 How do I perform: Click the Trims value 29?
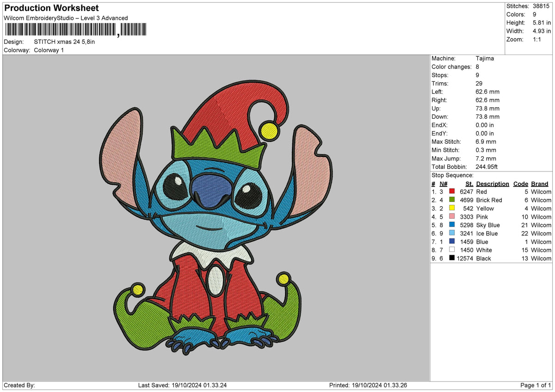(x=479, y=83)
